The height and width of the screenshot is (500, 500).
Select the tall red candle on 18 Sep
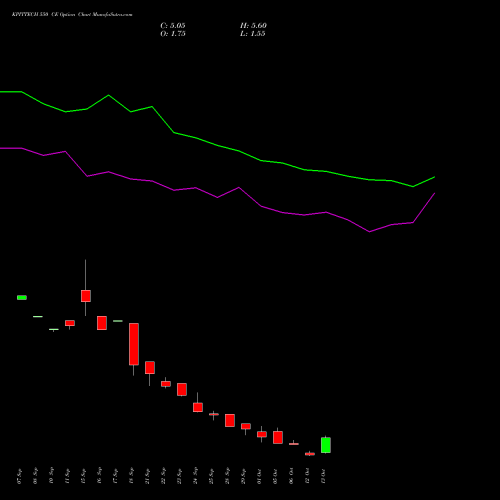click(x=134, y=344)
